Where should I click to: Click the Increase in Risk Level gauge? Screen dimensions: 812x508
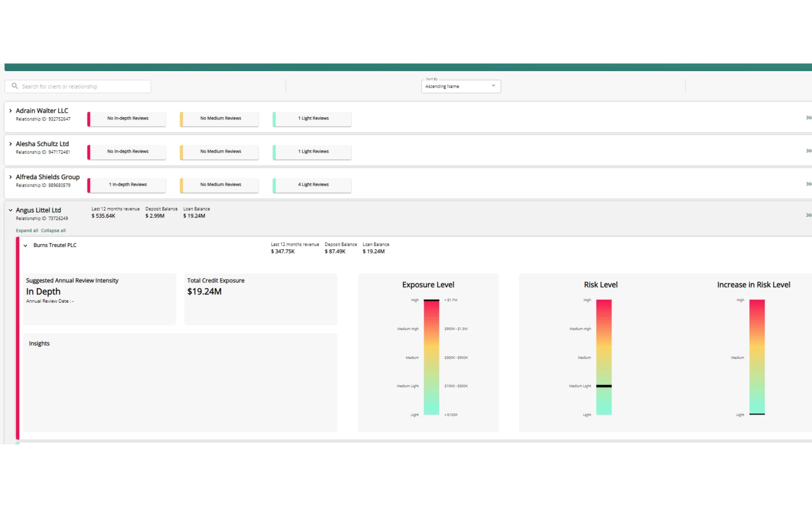(757, 357)
